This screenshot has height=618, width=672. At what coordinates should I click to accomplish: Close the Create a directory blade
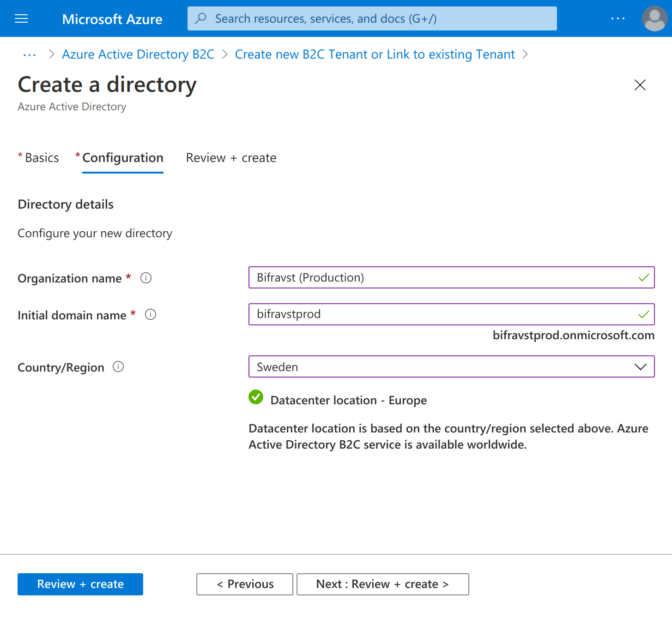click(x=640, y=85)
